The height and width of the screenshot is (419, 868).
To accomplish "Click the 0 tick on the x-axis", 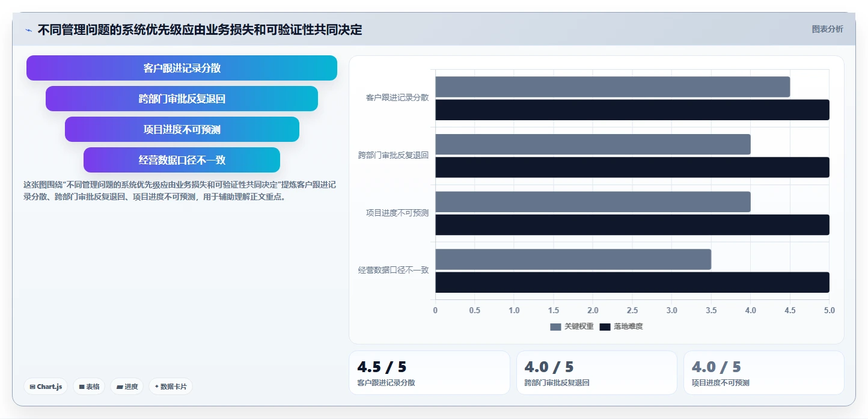I will pyautogui.click(x=435, y=310).
